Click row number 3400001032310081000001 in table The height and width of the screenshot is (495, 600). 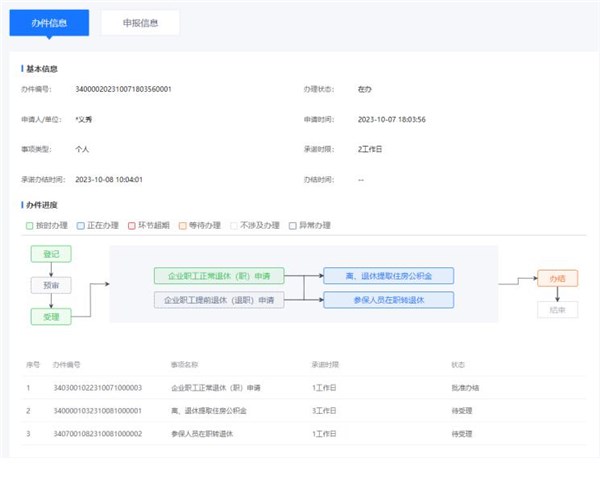pos(98,411)
